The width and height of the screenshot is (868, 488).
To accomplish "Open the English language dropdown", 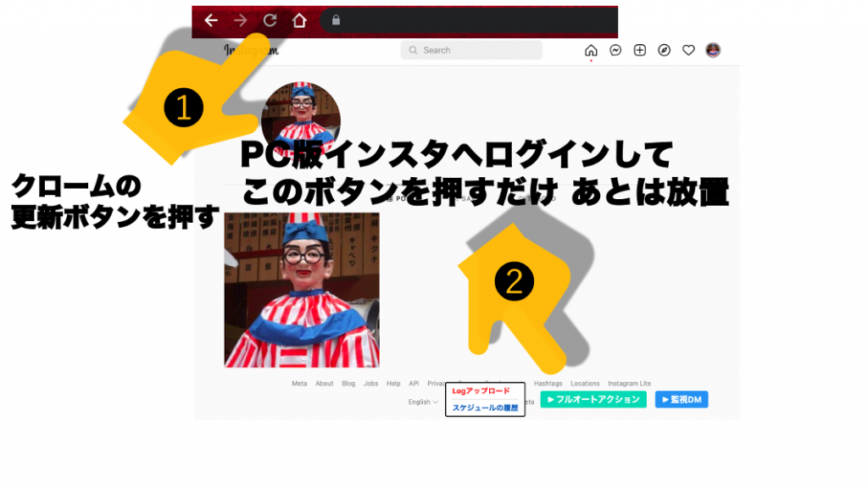I will tap(423, 402).
